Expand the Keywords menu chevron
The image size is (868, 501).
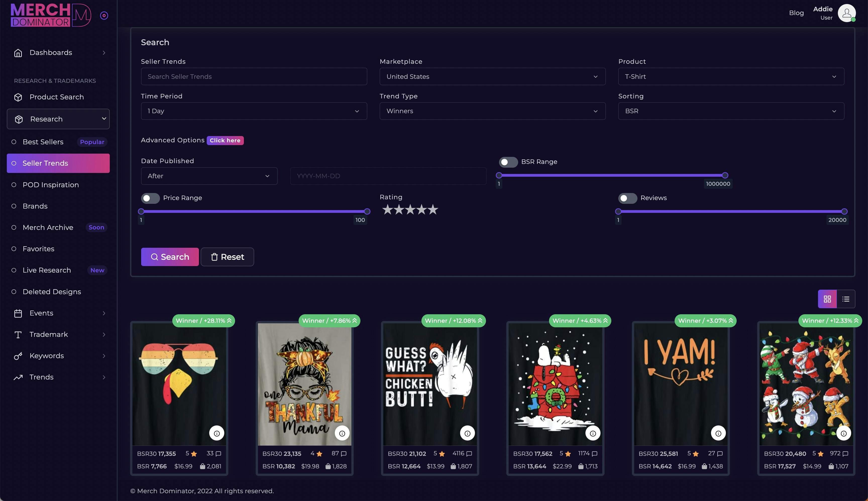(x=104, y=356)
